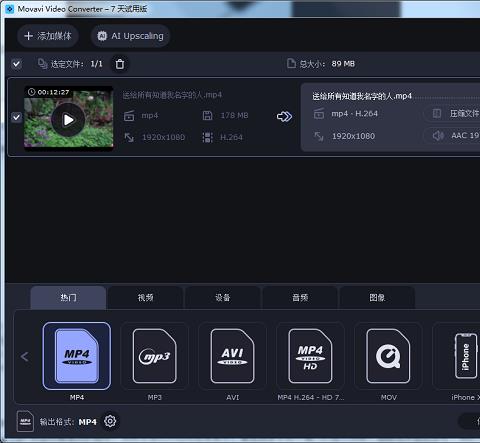This screenshot has height=443, width=480.
Task: Select the MP4 format preset icon
Action: tap(77, 356)
